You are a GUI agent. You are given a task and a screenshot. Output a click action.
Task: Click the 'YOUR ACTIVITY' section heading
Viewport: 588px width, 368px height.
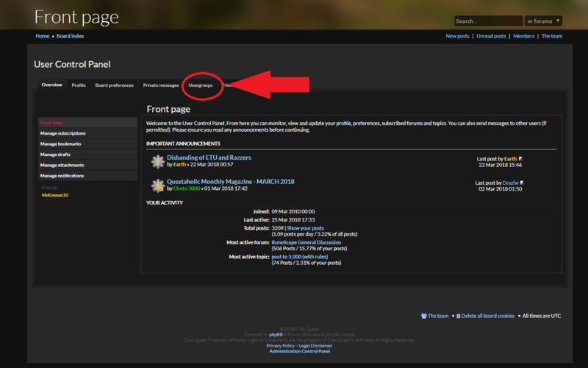click(x=165, y=203)
